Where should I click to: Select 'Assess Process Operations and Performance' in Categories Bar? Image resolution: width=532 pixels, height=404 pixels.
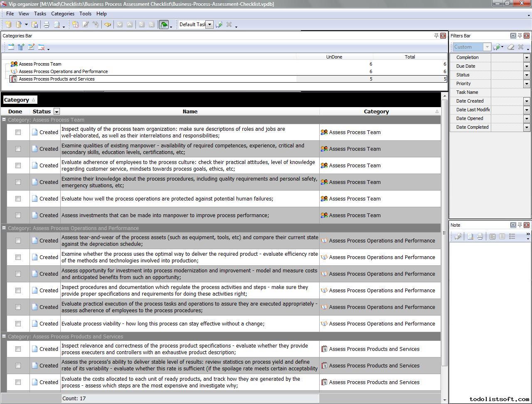(63, 71)
